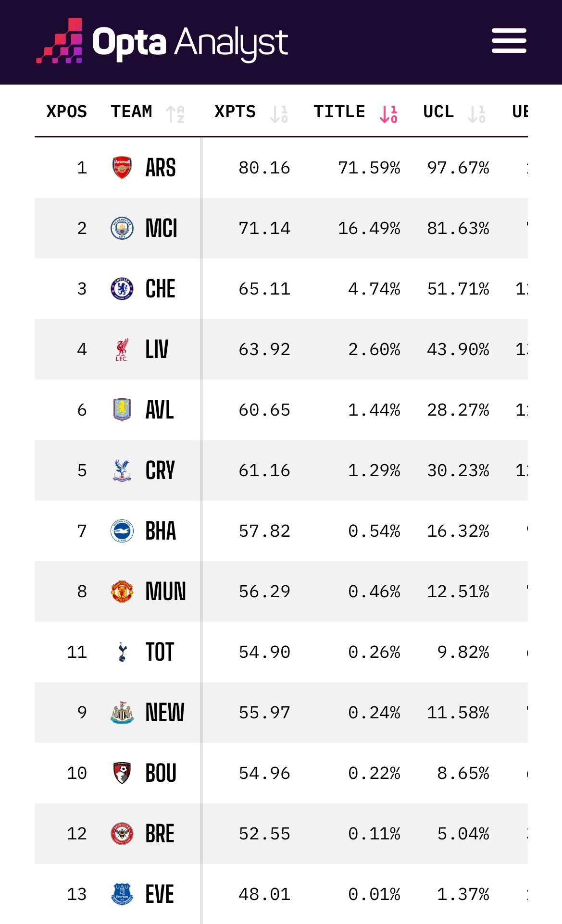Image resolution: width=562 pixels, height=924 pixels.
Task: Sort by UCL column arrow
Action: [x=476, y=114]
